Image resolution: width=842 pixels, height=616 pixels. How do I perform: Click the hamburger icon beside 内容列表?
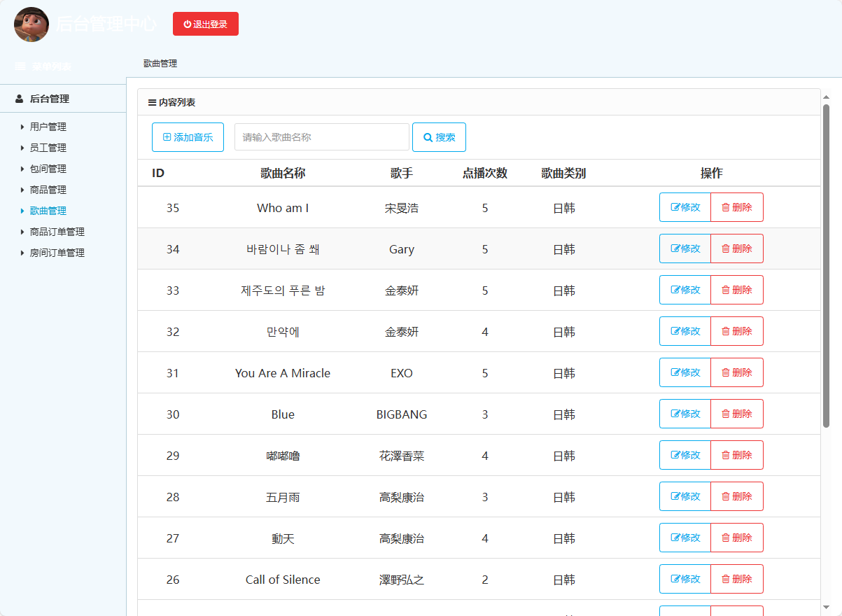(152, 102)
